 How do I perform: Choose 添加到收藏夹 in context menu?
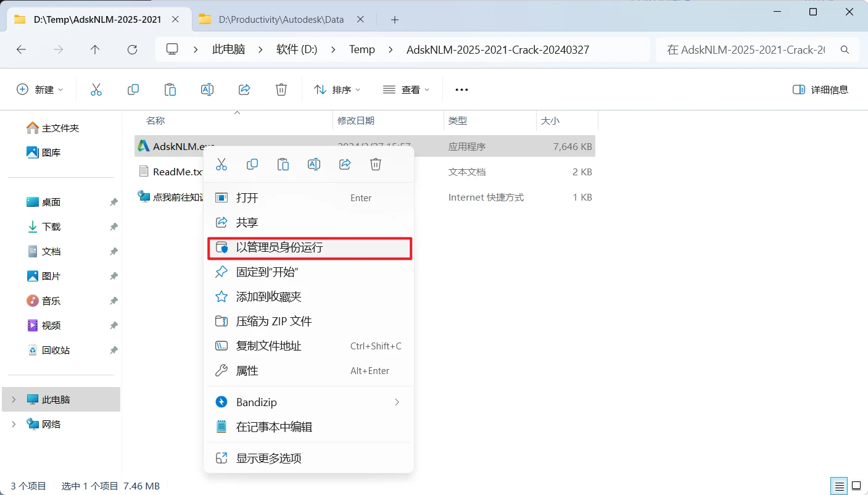point(308,297)
